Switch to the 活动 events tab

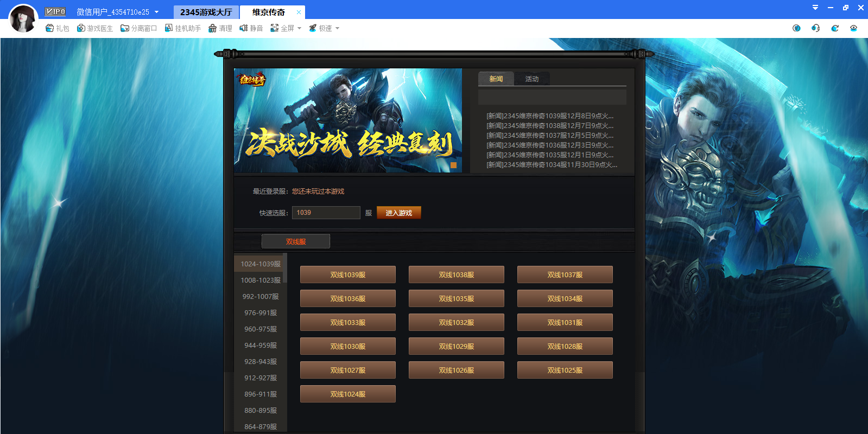point(531,79)
